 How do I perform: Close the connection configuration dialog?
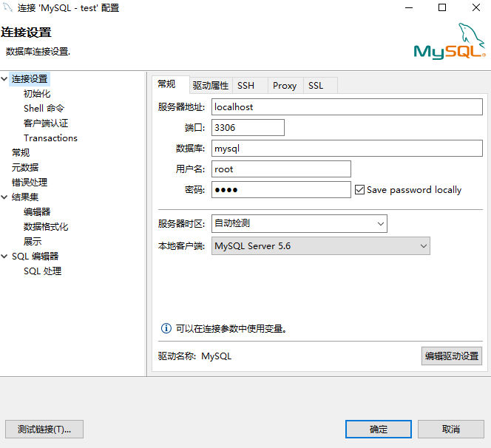coord(476,7)
